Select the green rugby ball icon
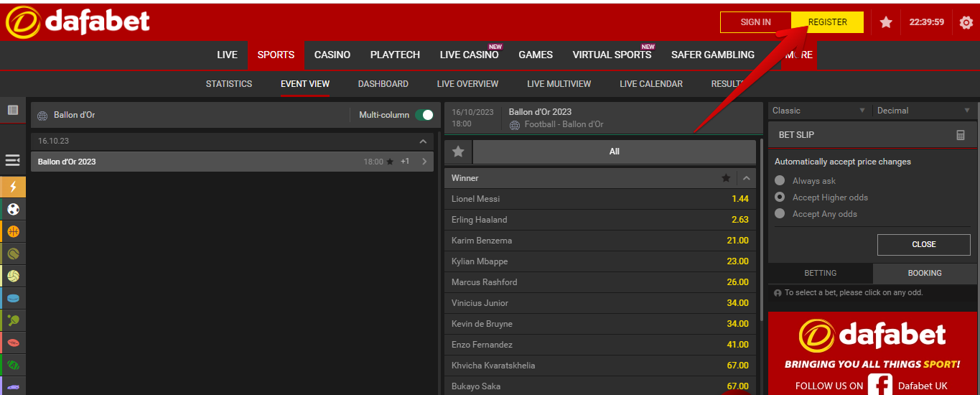980x395 pixels. (13, 365)
